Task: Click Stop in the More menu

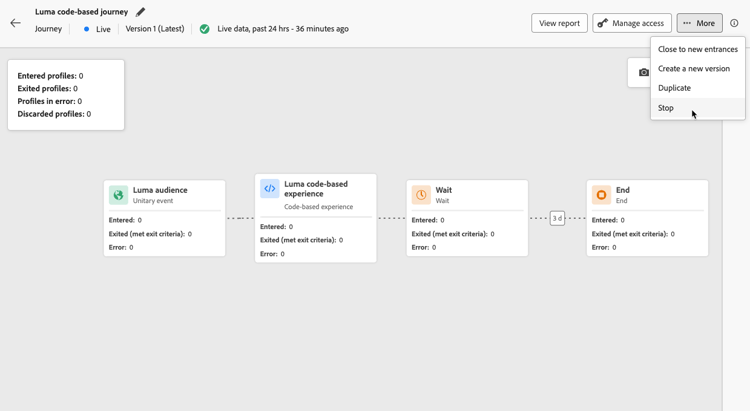Action: coord(666,108)
